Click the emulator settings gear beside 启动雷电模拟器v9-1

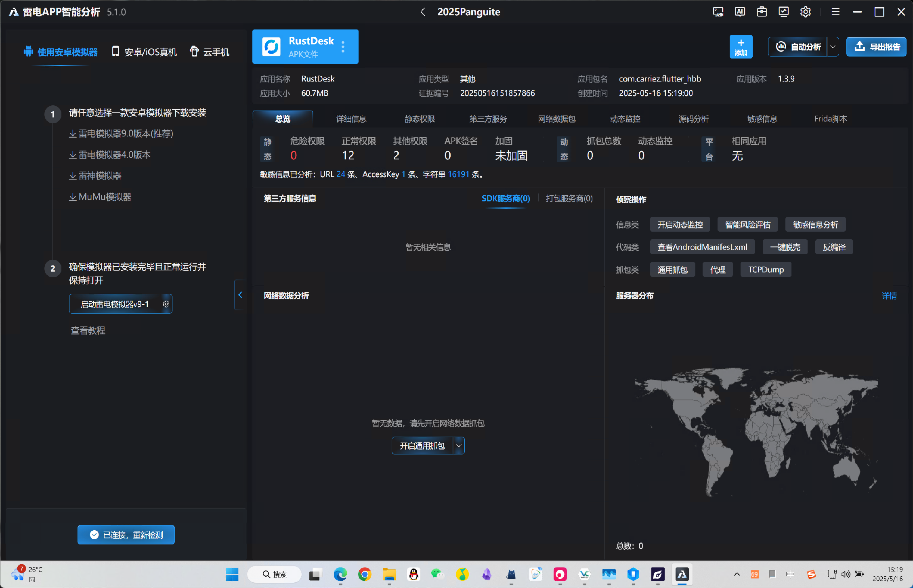[x=166, y=304]
